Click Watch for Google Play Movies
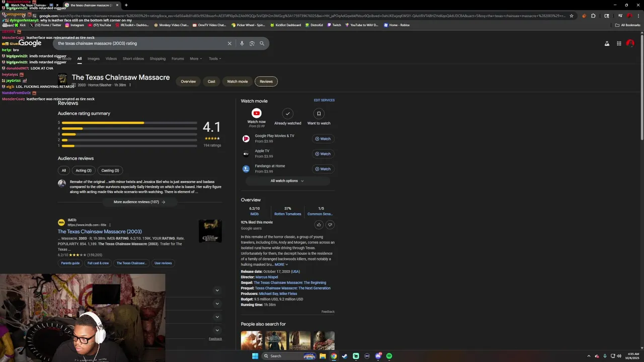 point(323,139)
